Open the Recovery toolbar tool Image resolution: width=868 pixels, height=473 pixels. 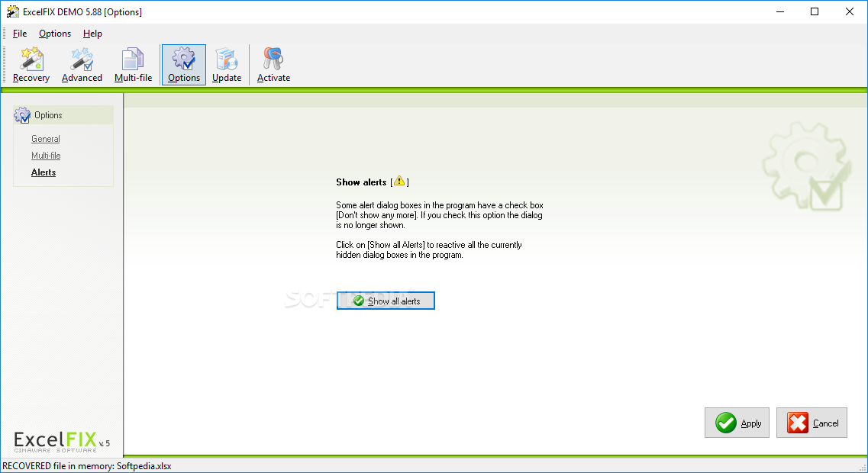(x=31, y=66)
